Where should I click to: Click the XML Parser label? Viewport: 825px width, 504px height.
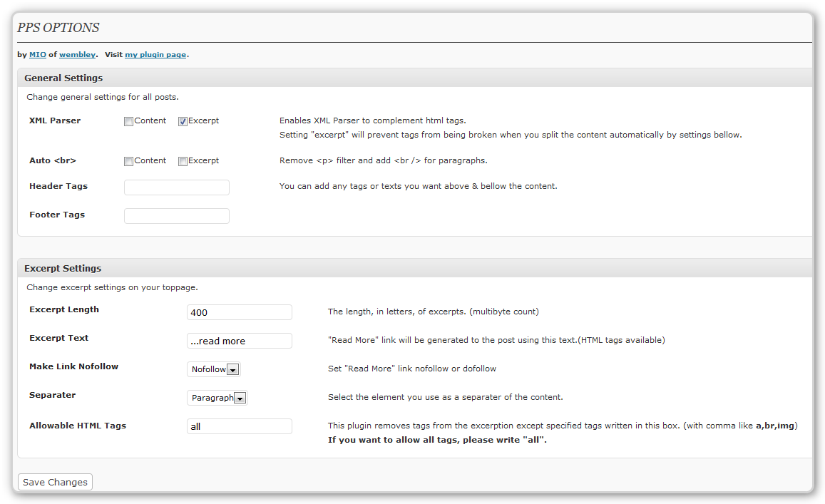point(55,120)
